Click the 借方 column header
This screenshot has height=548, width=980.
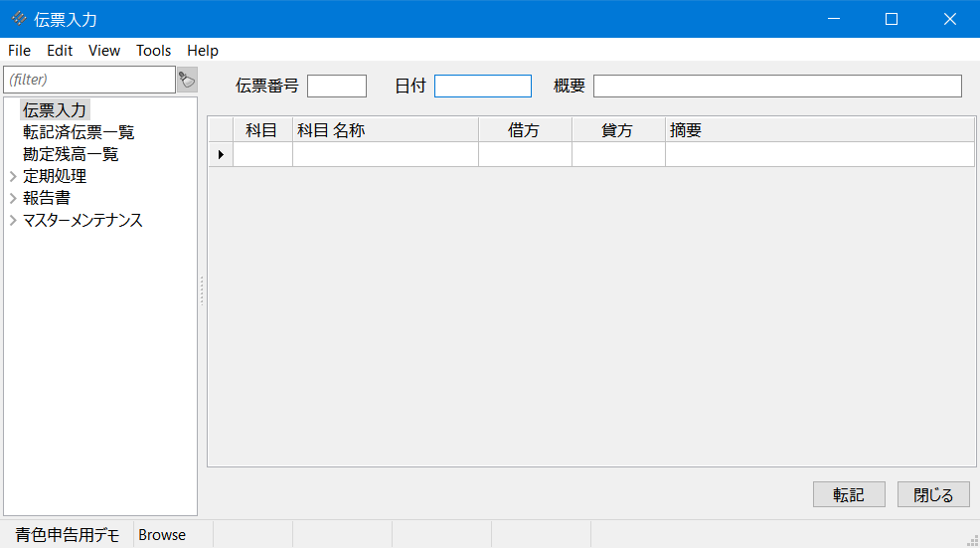coord(524,130)
